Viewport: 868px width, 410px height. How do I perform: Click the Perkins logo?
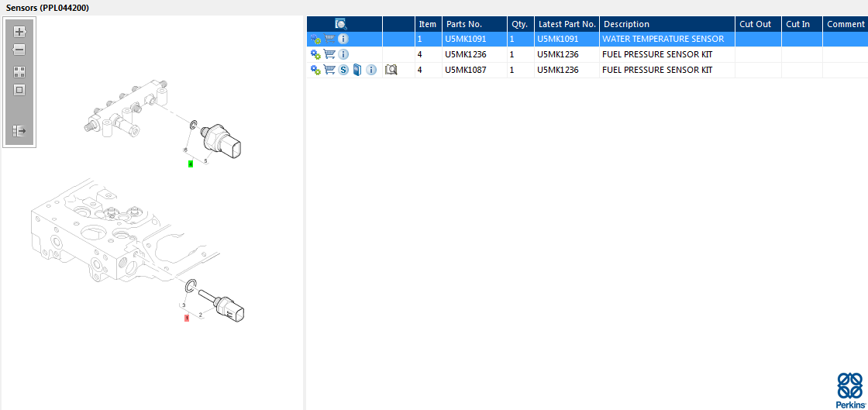tap(849, 391)
